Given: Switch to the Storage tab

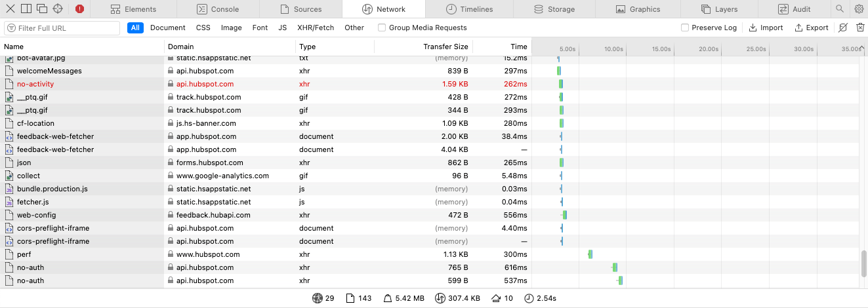Looking at the screenshot, I should coord(554,9).
